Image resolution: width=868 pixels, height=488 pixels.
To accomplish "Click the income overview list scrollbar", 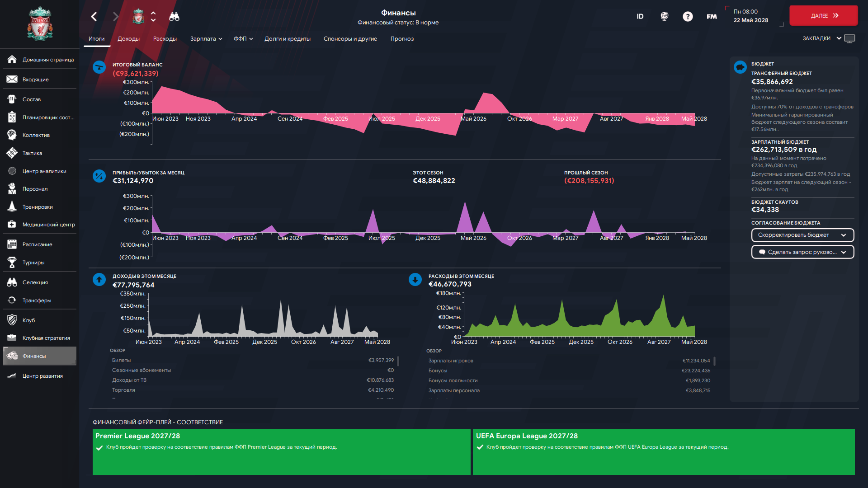I will (398, 361).
